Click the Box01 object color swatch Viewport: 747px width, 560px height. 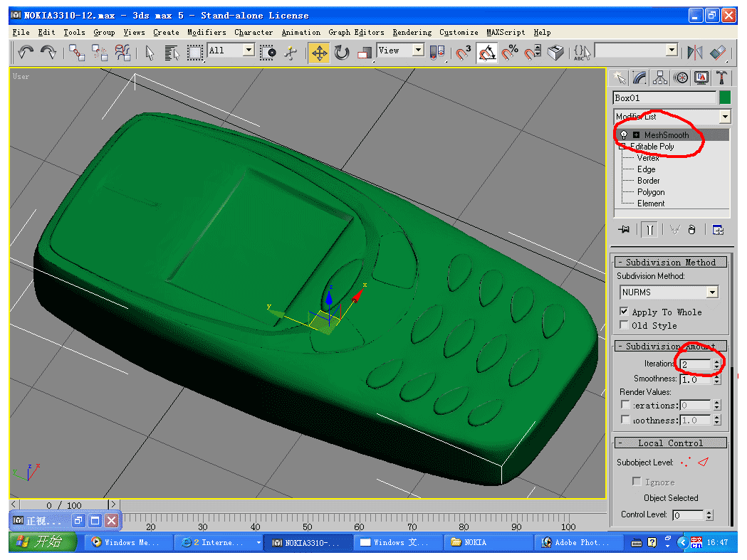[725, 97]
